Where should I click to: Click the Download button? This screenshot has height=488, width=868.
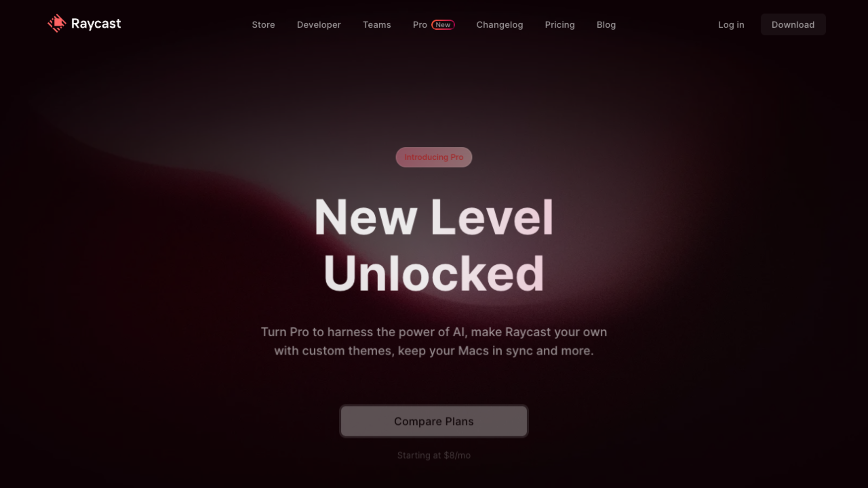pyautogui.click(x=793, y=25)
